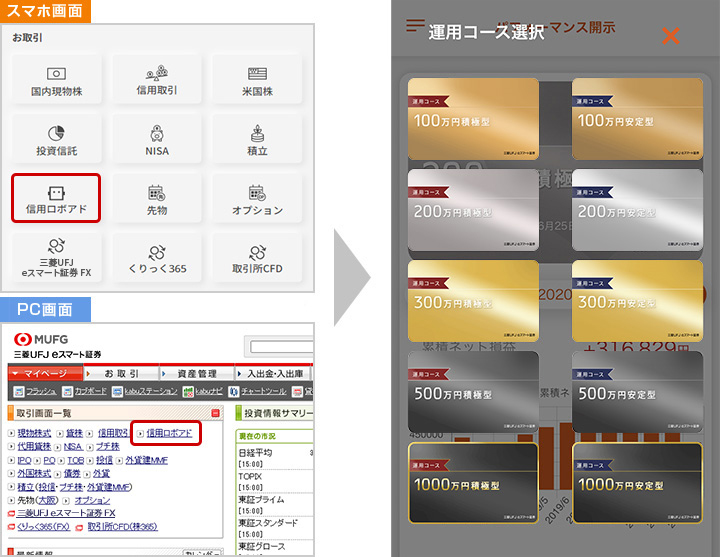Viewport: 720px width, 557px height.
Task: Open 積立 tile
Action: click(x=257, y=139)
